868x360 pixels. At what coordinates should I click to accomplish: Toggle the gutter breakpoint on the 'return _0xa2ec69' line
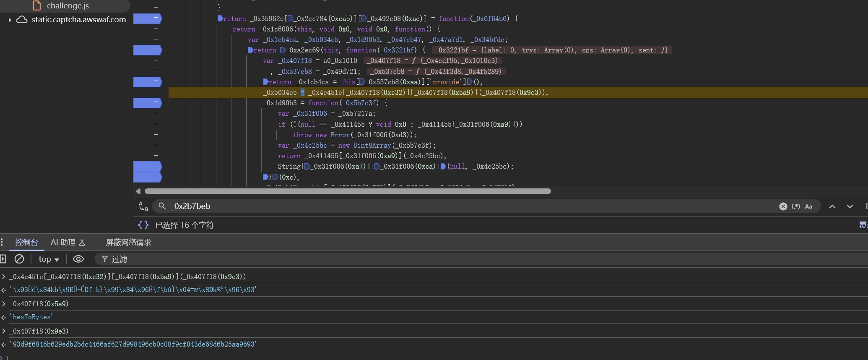148,50
